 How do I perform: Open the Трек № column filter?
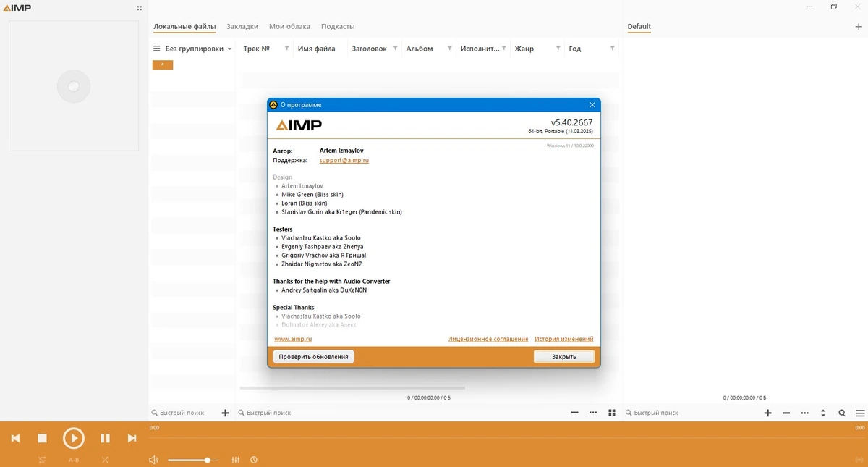click(x=287, y=49)
